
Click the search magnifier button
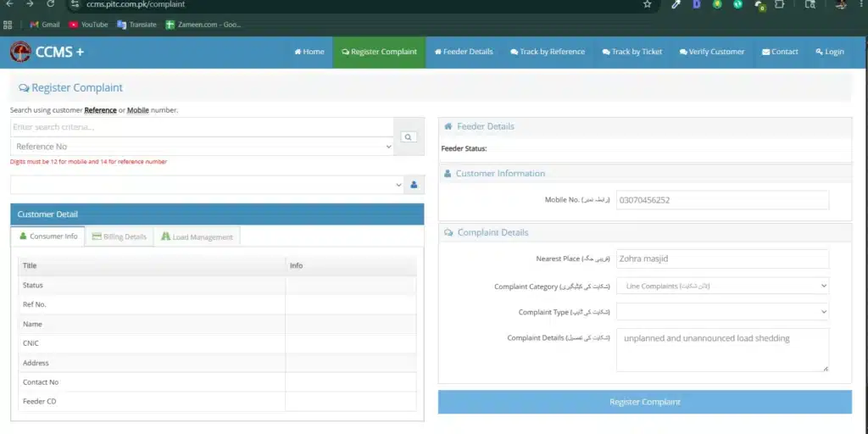pyautogui.click(x=409, y=136)
